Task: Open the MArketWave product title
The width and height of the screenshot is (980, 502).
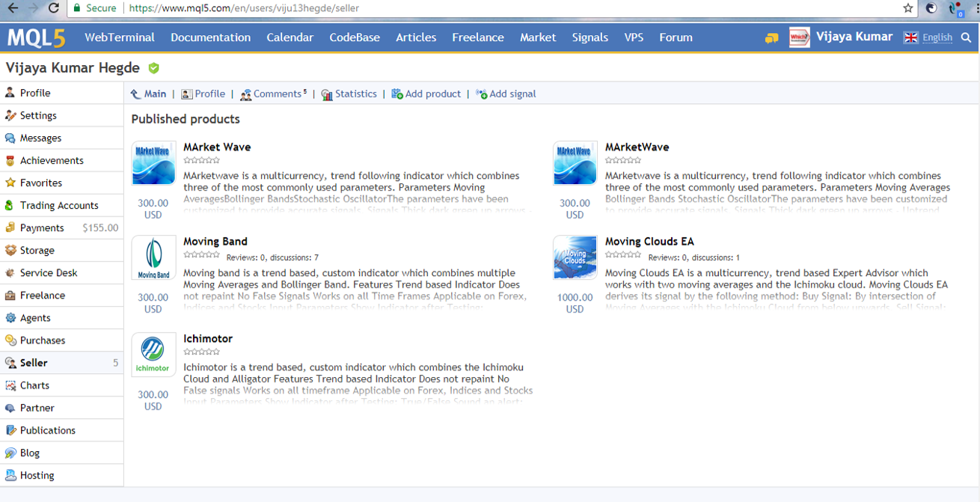Action: (637, 147)
